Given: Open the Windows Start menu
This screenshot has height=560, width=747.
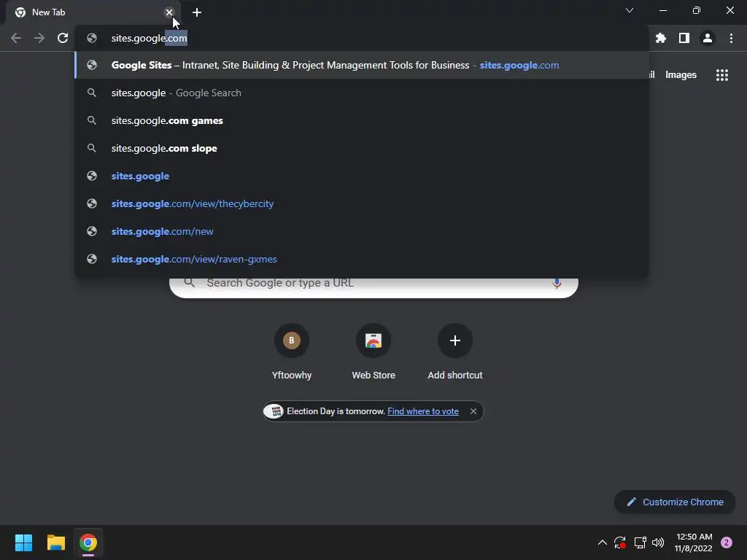Looking at the screenshot, I should coord(23,542).
